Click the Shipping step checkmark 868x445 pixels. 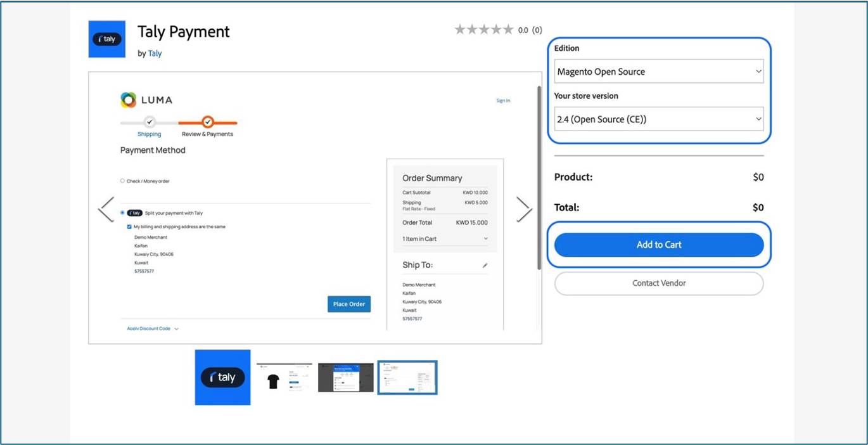click(x=150, y=122)
